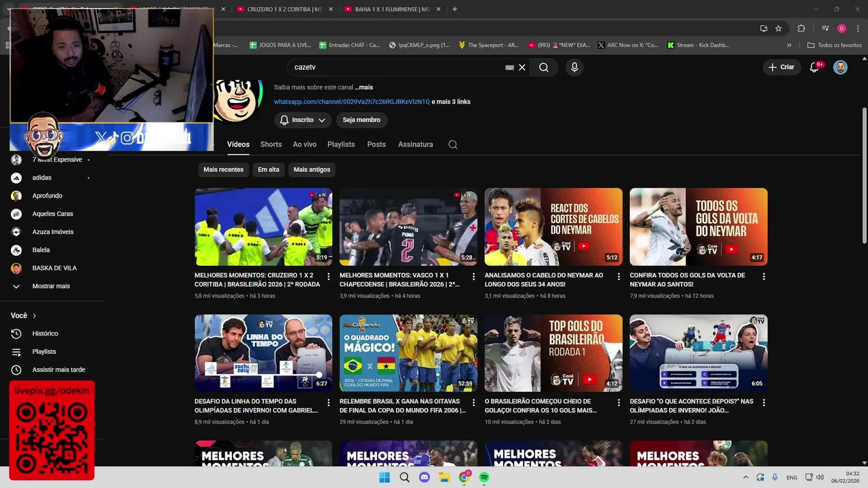Open Discord from the taskbar

pos(425,477)
